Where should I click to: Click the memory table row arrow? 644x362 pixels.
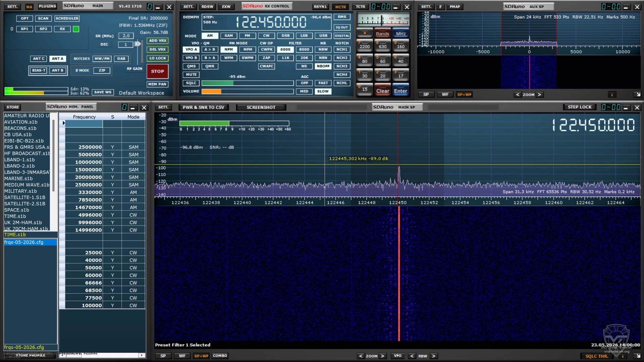click(63, 123)
